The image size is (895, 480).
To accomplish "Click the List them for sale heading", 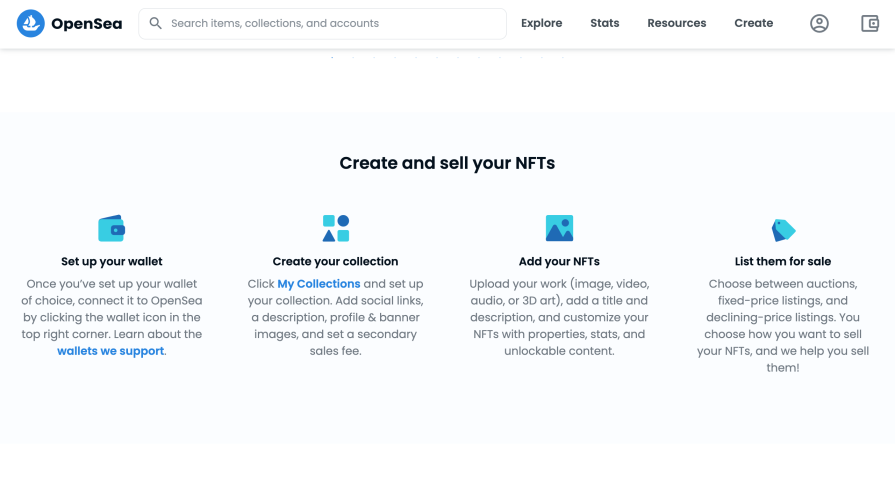I will (x=783, y=261).
